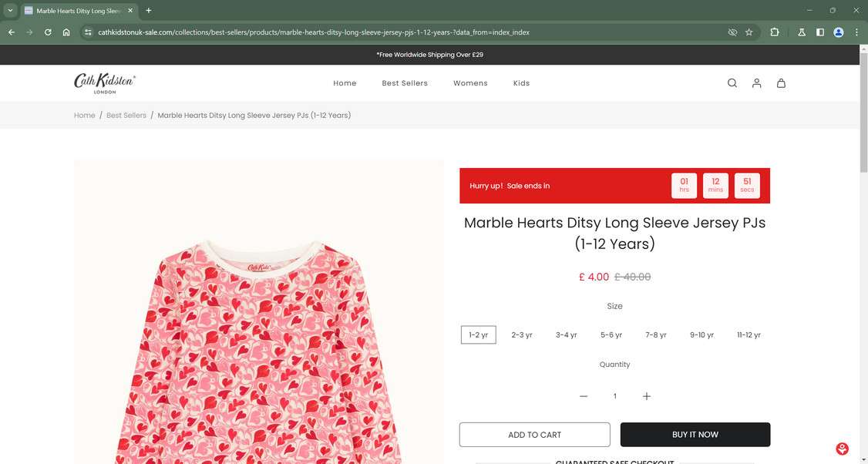Open the site search magnifier icon

coord(731,82)
